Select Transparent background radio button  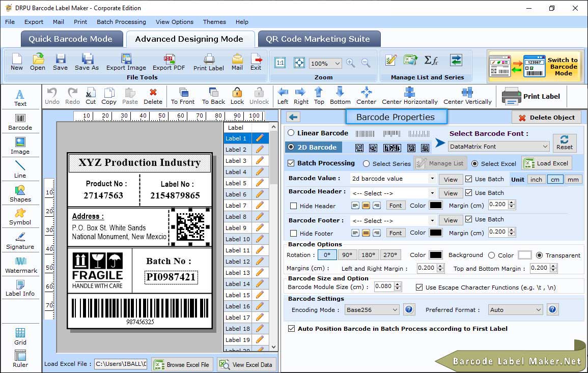pyautogui.click(x=539, y=255)
